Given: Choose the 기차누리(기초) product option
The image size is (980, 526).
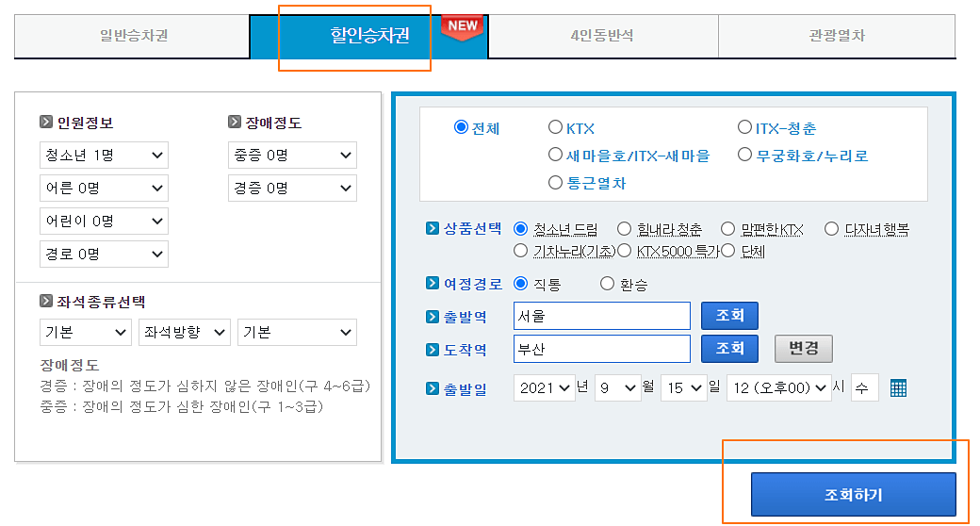Looking at the screenshot, I should point(520,251).
